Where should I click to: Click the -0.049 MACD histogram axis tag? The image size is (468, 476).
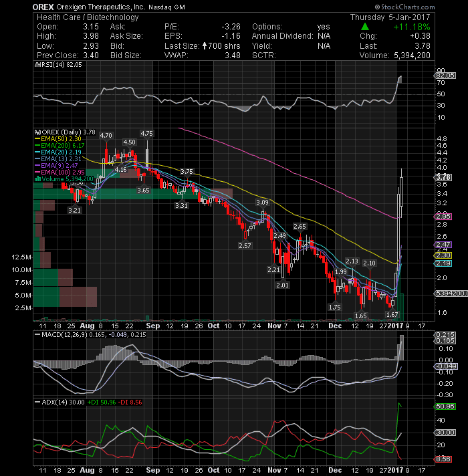[x=446, y=366]
